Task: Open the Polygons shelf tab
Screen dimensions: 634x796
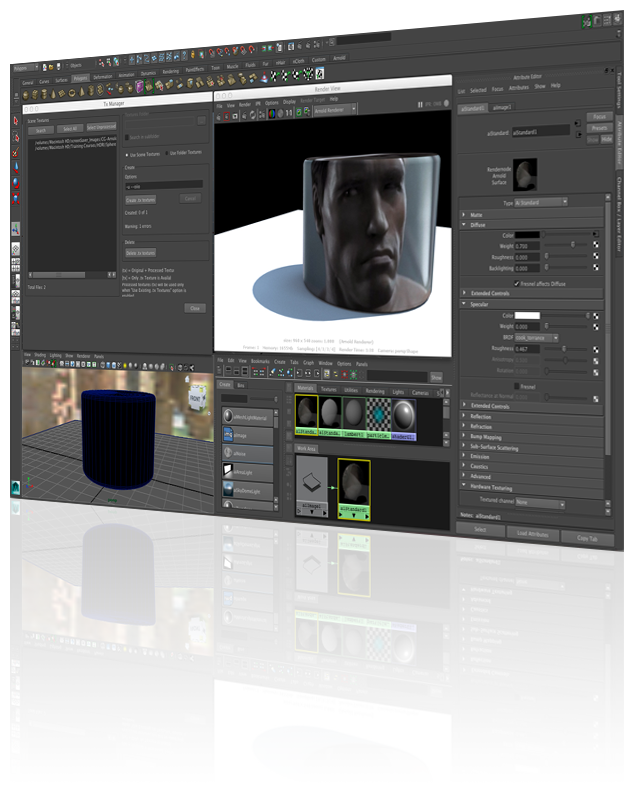Action: (x=80, y=77)
